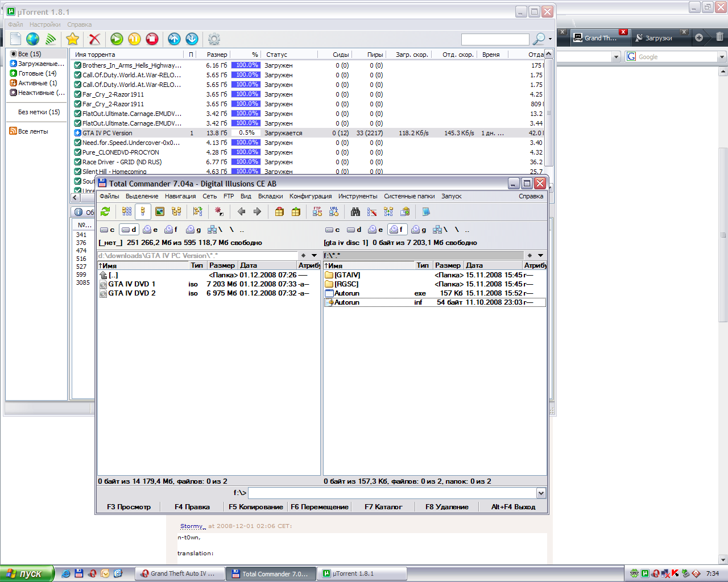Switch to Grand Theft Auto IV taskbar button
This screenshot has width=728, height=582.
[180, 573]
